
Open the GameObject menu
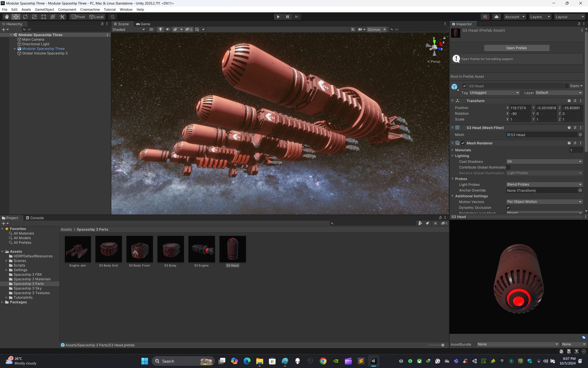point(44,10)
